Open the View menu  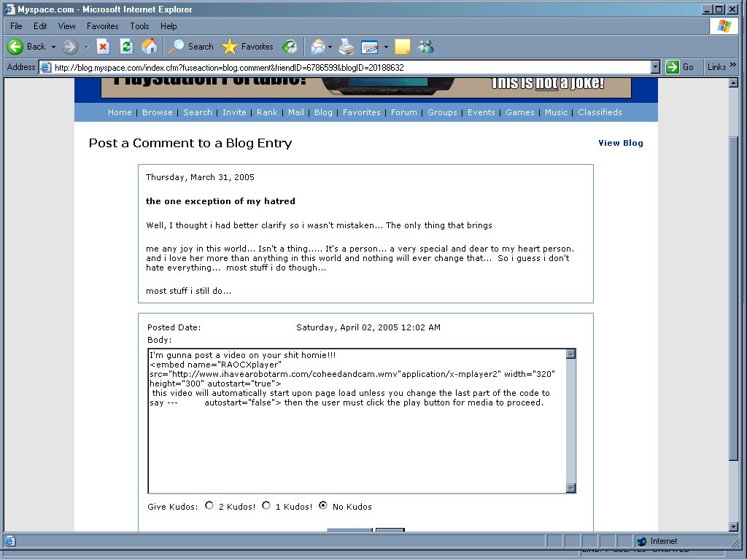pyautogui.click(x=67, y=26)
